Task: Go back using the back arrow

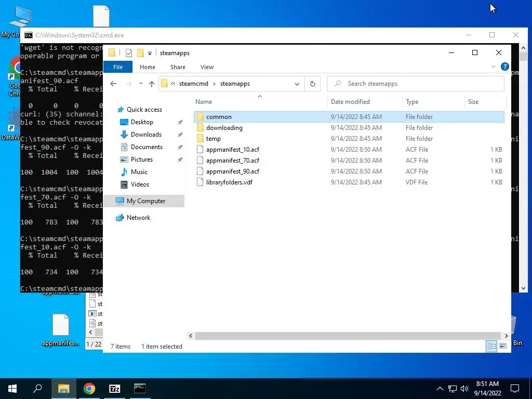Action: pos(113,84)
